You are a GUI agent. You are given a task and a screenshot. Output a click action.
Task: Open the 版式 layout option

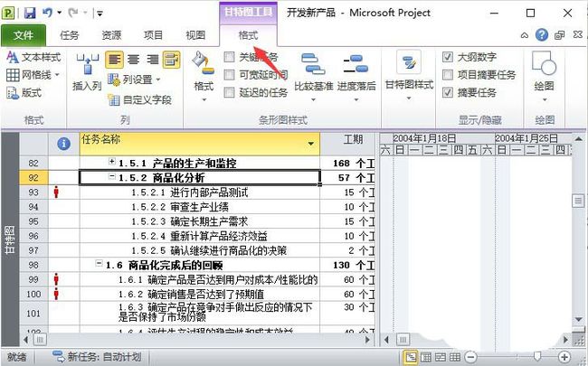pyautogui.click(x=24, y=92)
